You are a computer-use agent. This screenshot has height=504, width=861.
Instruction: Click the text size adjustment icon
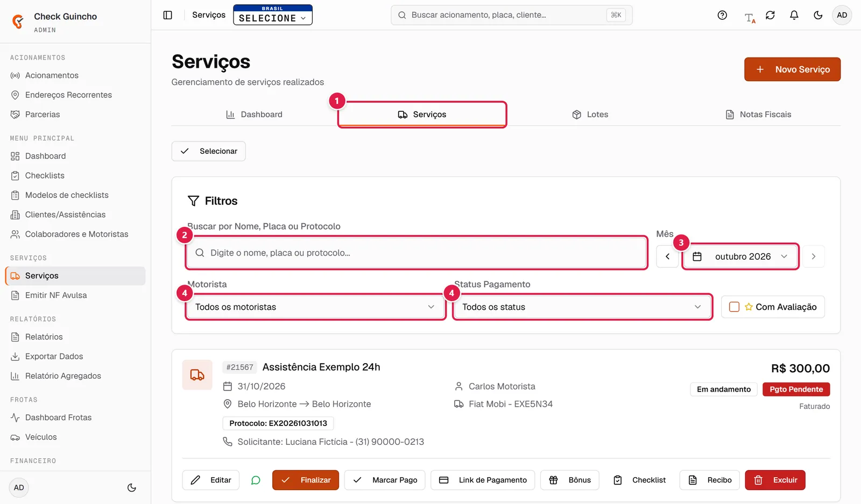click(750, 18)
